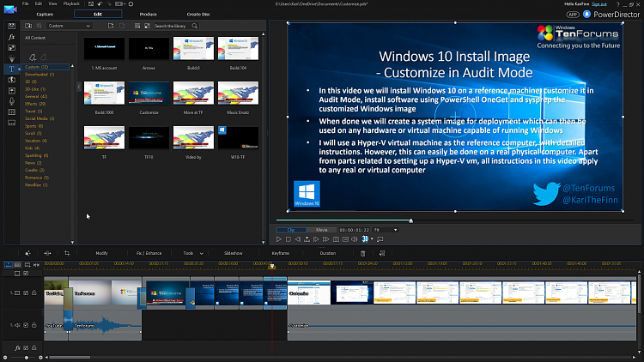
Task: Click the undock preview window icon
Action: point(380,239)
